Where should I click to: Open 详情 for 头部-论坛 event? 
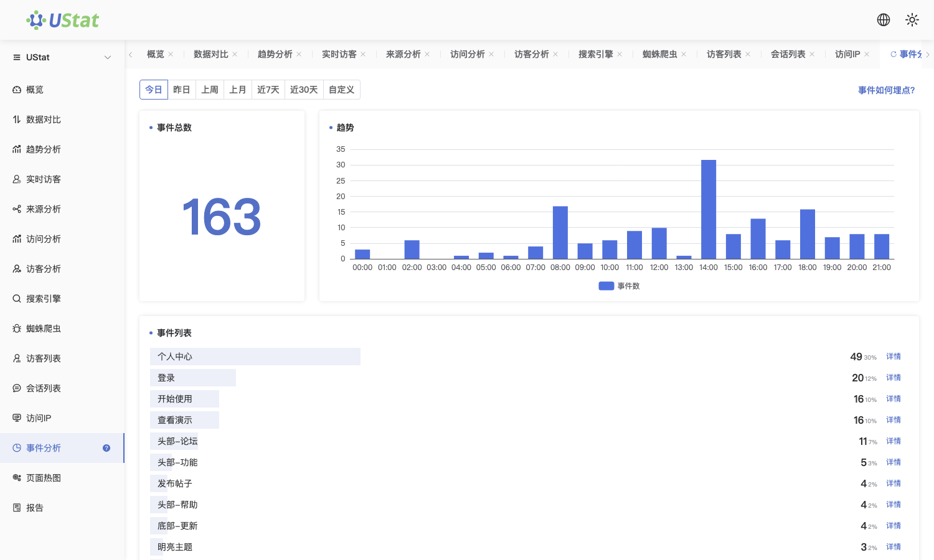point(894,441)
